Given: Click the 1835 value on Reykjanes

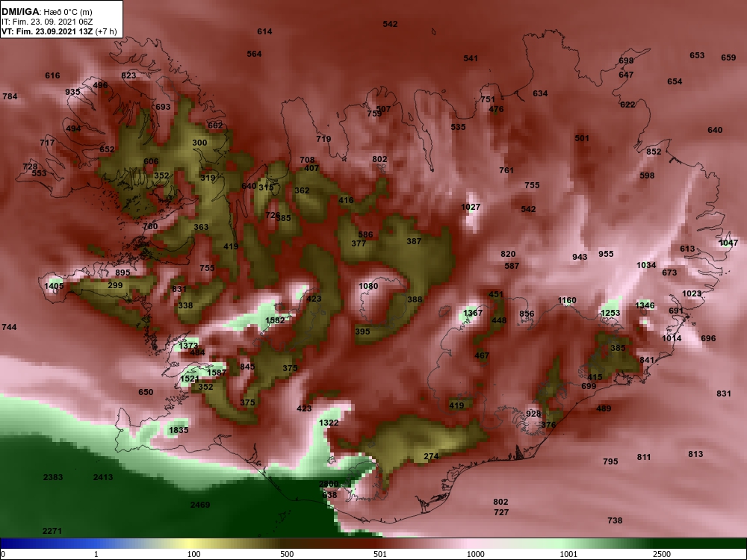Looking at the screenshot, I should click(179, 430).
